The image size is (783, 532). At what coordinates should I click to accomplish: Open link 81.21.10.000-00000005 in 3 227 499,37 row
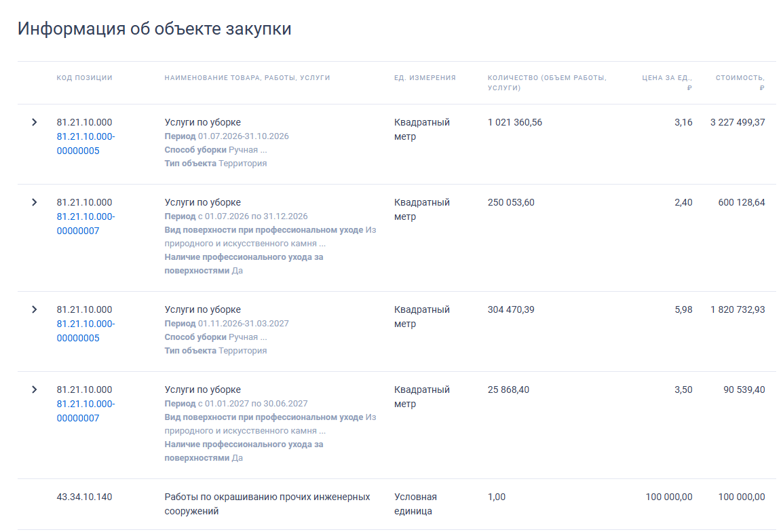click(86, 144)
